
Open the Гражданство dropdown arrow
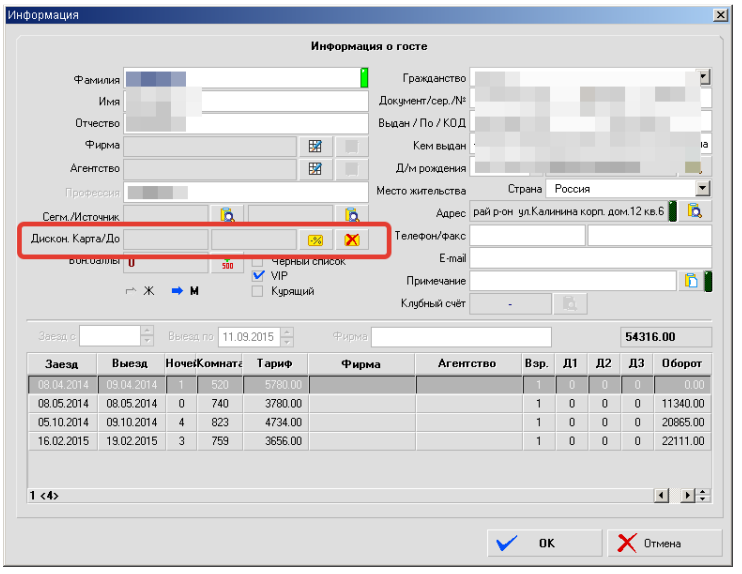703,77
